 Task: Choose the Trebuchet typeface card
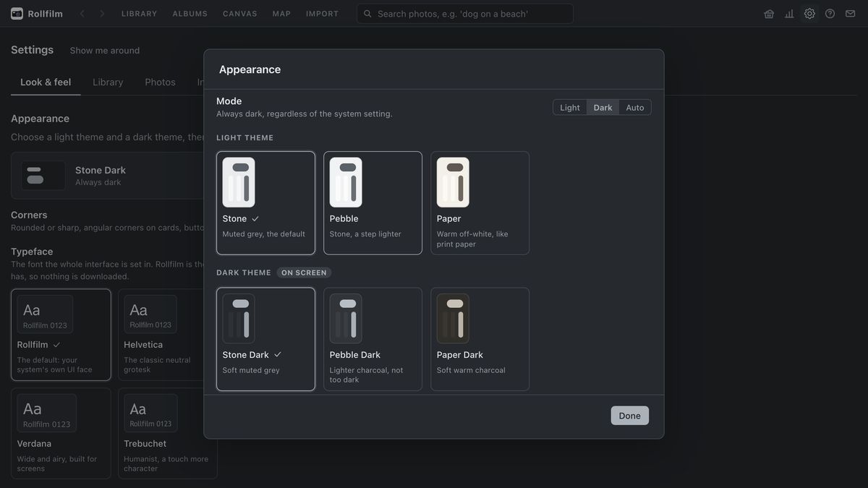point(168,433)
